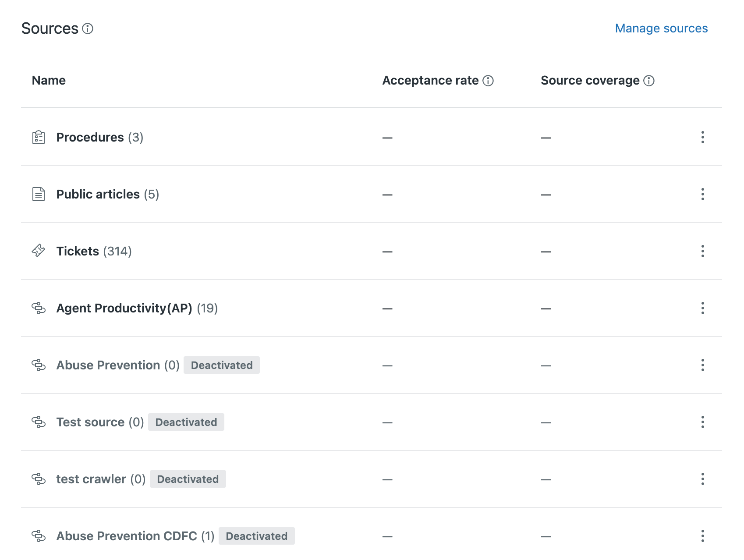This screenshot has height=560, width=744.
Task: Click the Acceptance rate info icon
Action: [x=488, y=81]
